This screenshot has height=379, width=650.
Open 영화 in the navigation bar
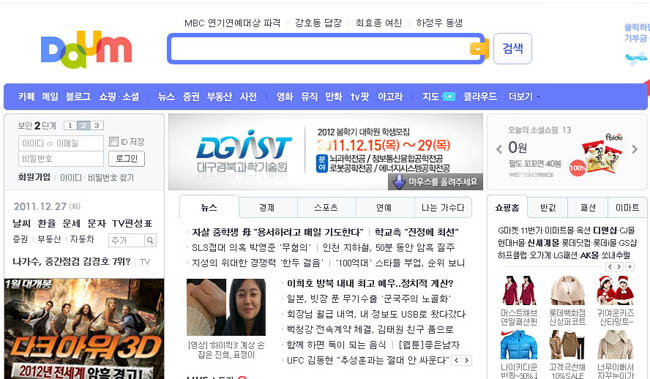(285, 97)
